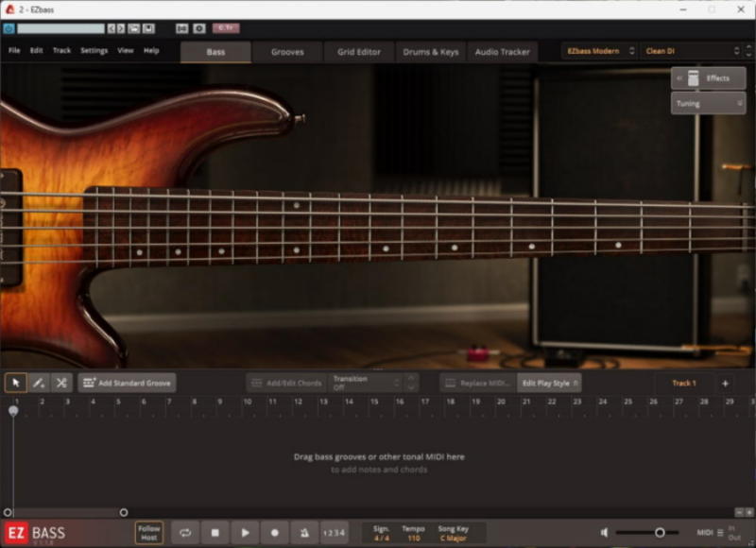Toggle the loop playback button
Viewport: 756px width, 548px height.
pyautogui.click(x=185, y=533)
